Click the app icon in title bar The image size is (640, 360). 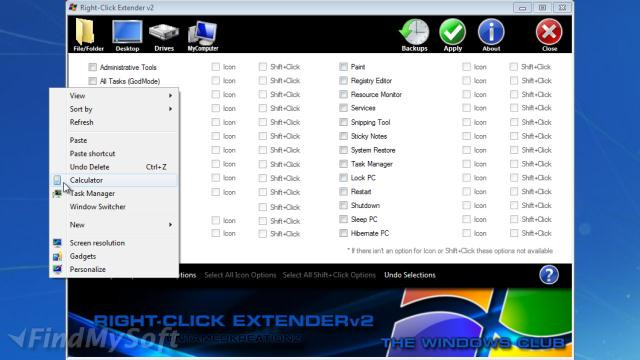click(73, 7)
